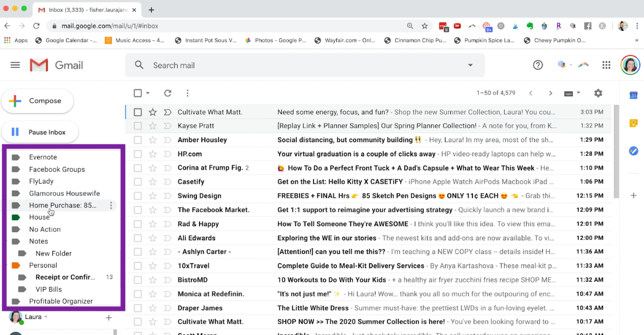Check the Amber Housley email checkbox
Viewport: 644px width, 335px height.
(x=138, y=140)
